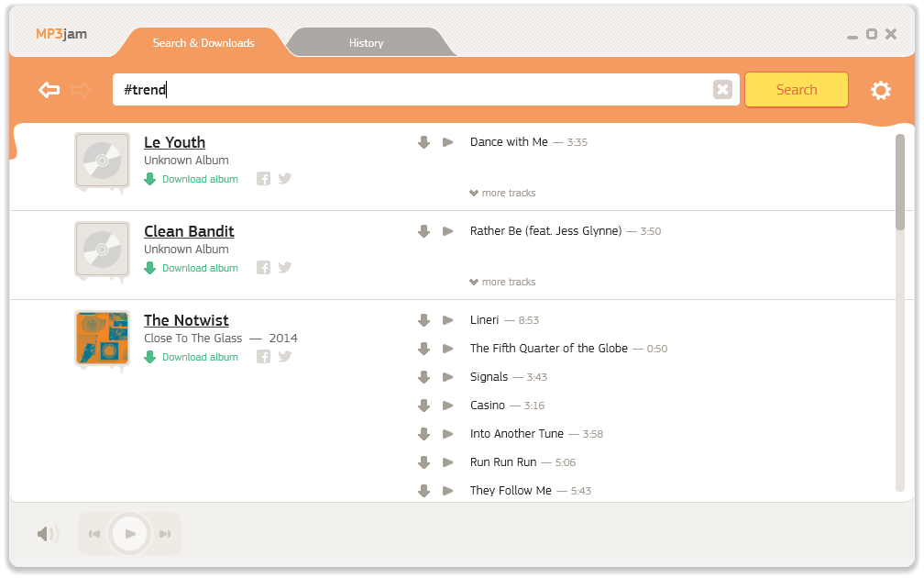Screen dimensions: 924x578
Task: Play the track Dance with Me
Action: pos(448,142)
